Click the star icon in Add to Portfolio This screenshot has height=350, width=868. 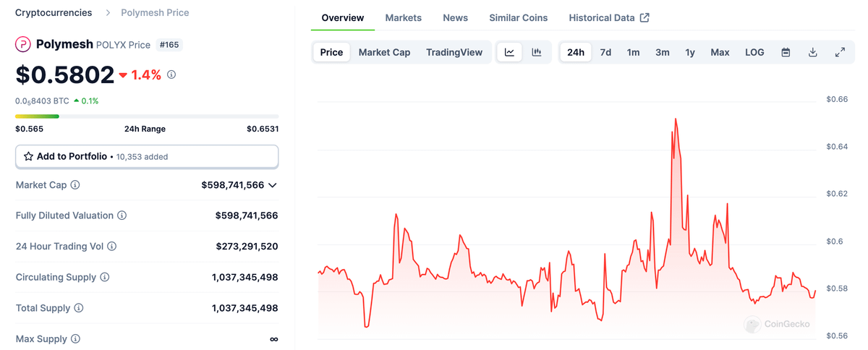tap(29, 156)
